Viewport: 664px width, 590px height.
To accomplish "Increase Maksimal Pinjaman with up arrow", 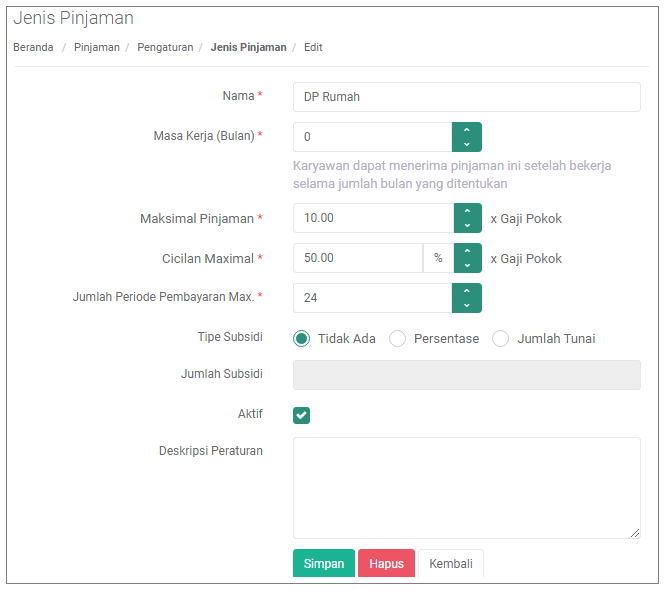I will 468,211.
